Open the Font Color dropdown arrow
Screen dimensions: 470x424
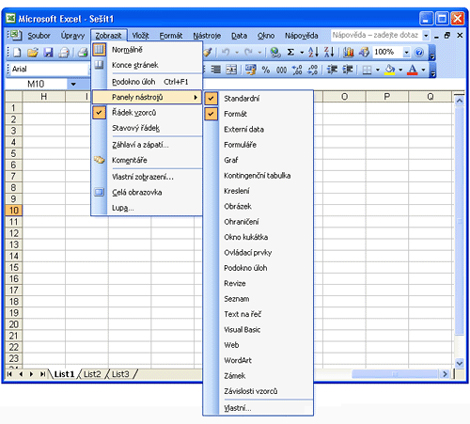pyautogui.click(x=423, y=70)
